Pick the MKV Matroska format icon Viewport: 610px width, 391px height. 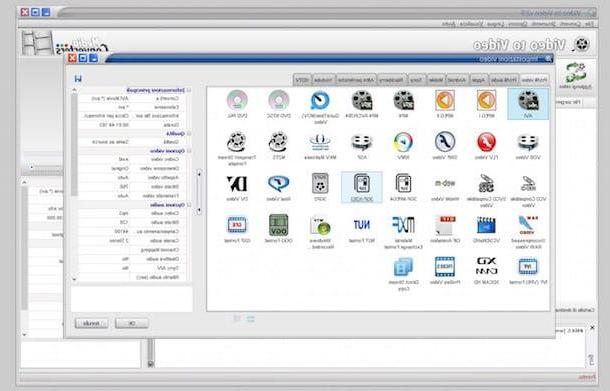[x=320, y=146]
